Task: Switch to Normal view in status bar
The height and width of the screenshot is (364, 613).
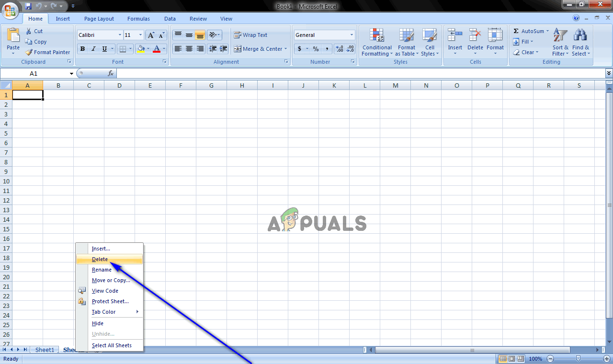Action: coord(503,359)
